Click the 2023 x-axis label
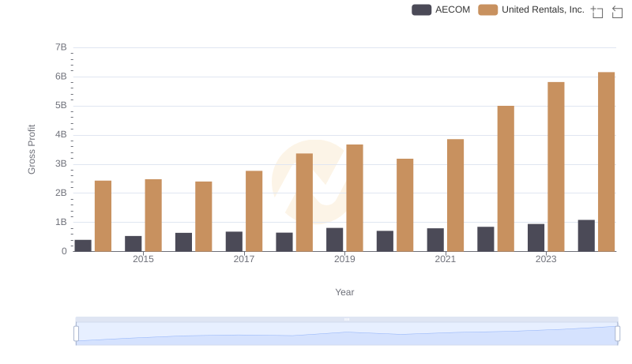Image resolution: width=632 pixels, height=364 pixels. coord(546,259)
